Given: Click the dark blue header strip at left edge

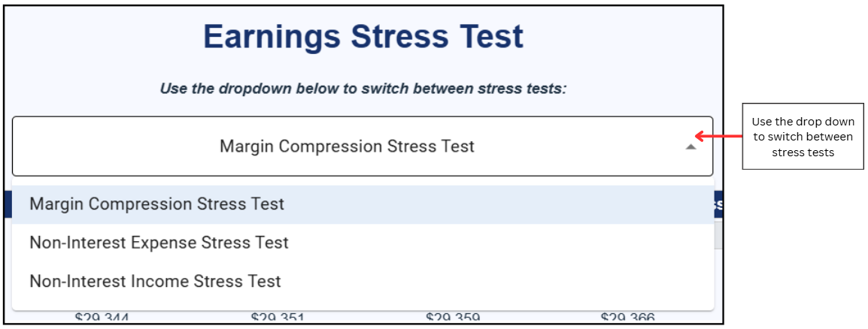Looking at the screenshot, I should coord(8,204).
